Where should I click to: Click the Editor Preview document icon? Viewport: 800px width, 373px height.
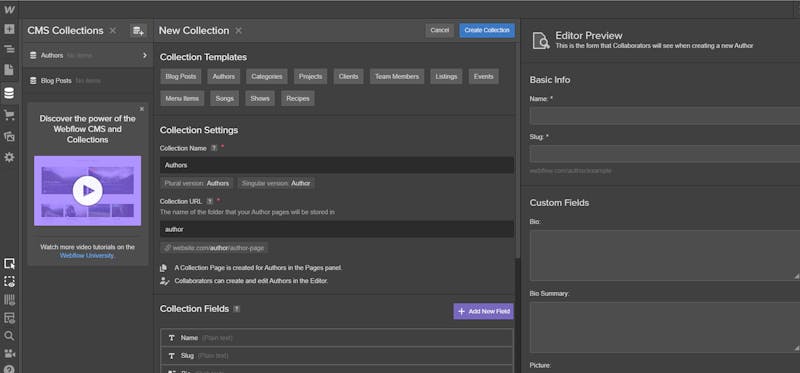point(541,40)
